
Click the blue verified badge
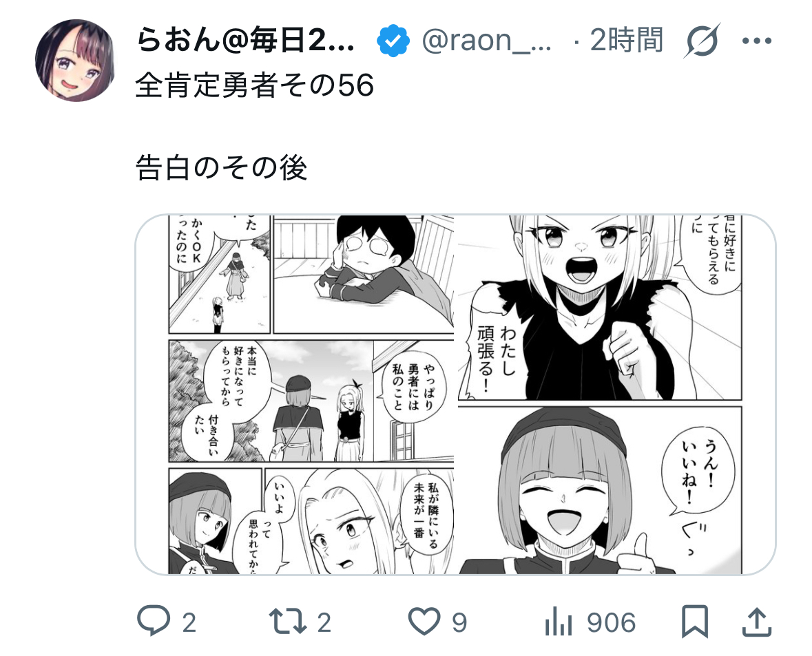(393, 41)
